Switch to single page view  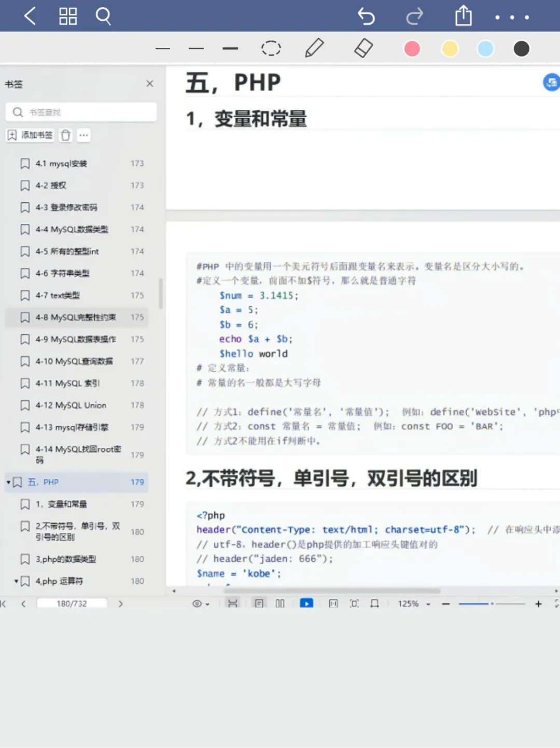259,604
